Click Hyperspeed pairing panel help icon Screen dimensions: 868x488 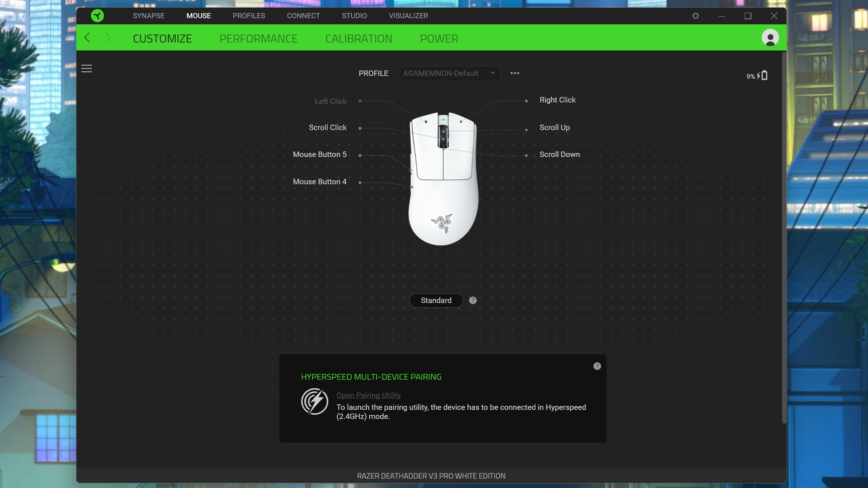597,366
